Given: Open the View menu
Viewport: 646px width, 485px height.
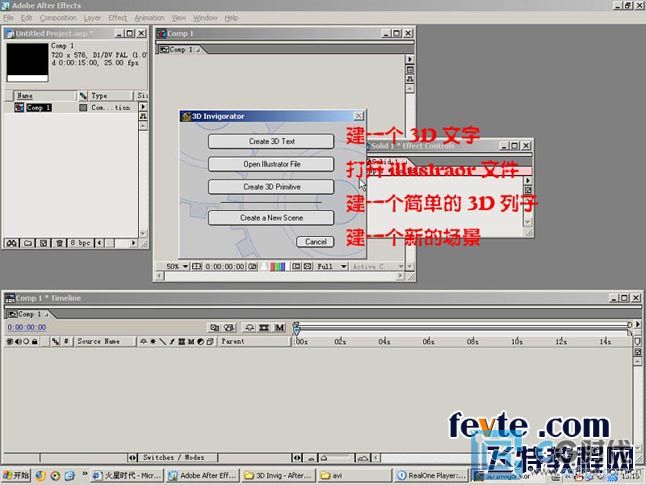Looking at the screenshot, I should point(178,18).
